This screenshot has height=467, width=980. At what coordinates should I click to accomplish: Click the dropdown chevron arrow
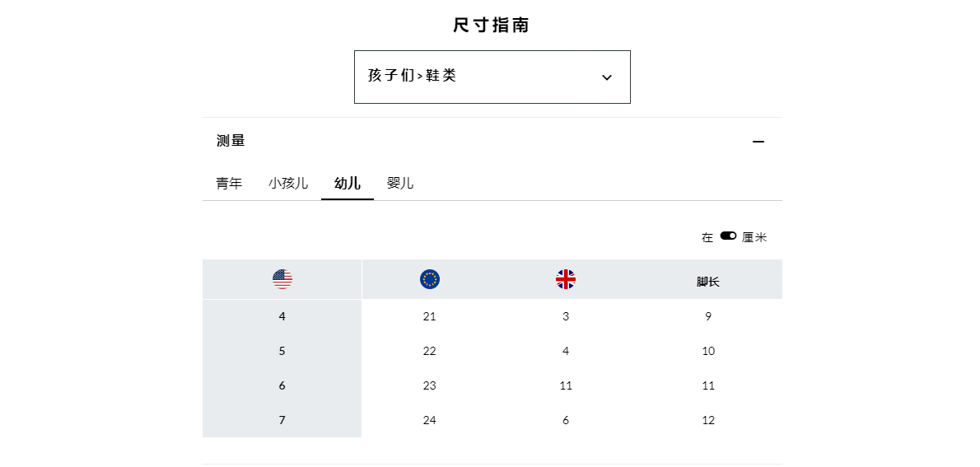[606, 77]
